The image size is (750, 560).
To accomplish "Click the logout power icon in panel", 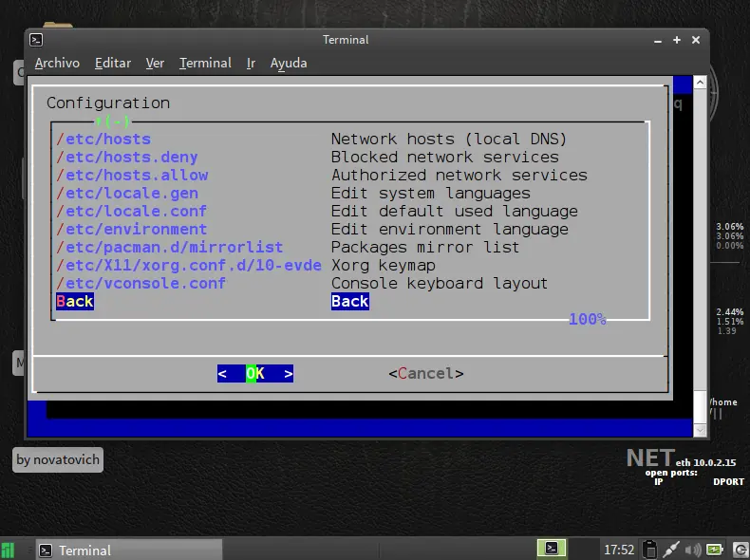I will click(741, 550).
